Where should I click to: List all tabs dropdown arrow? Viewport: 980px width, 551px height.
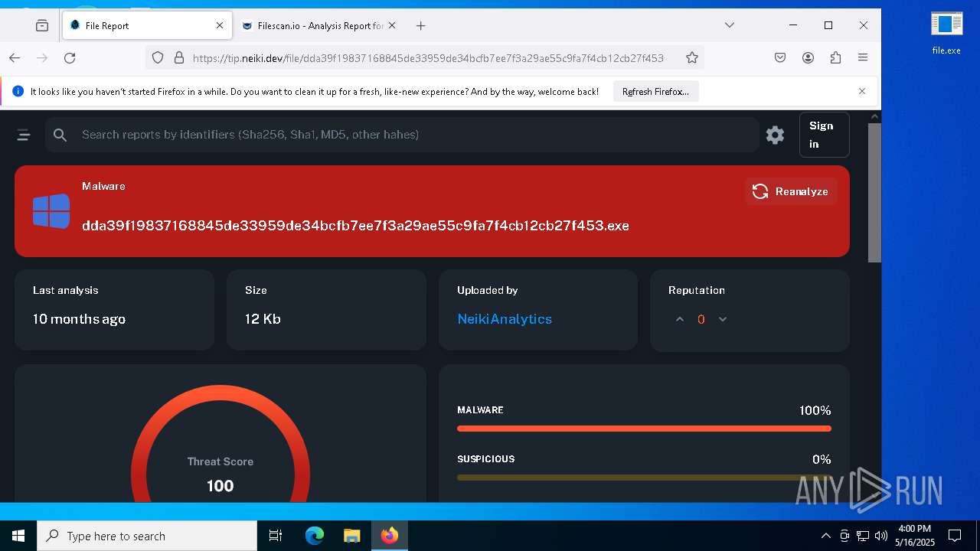pyautogui.click(x=730, y=25)
